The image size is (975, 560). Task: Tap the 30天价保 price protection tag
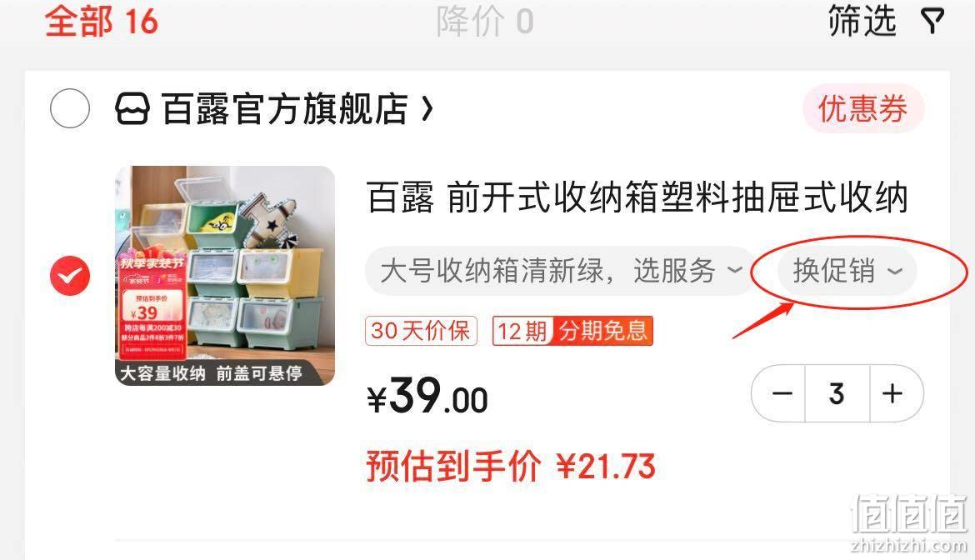tap(421, 331)
